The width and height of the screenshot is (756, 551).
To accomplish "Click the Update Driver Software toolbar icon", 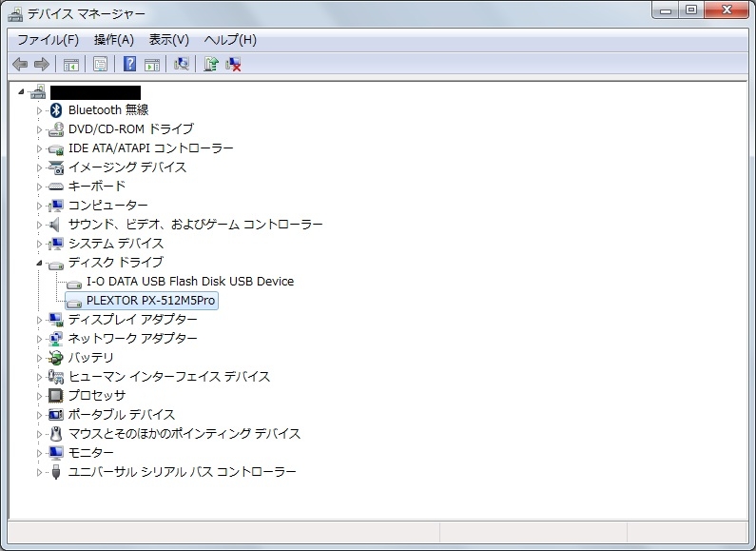I will click(x=211, y=64).
